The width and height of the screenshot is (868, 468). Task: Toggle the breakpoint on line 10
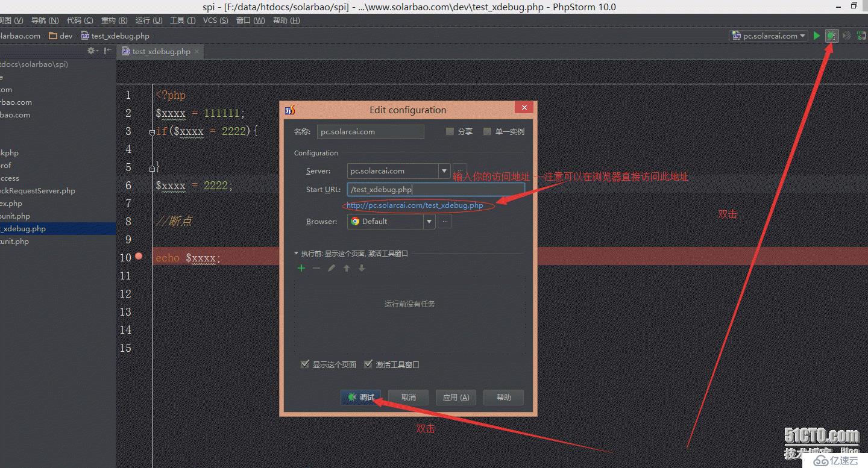(x=139, y=256)
